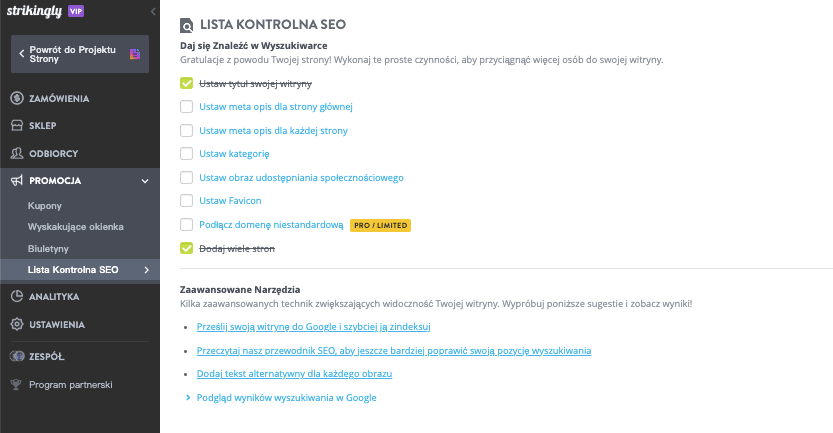The image size is (833, 433).
Task: Click the Analityka pie chart icon
Action: 17,297
